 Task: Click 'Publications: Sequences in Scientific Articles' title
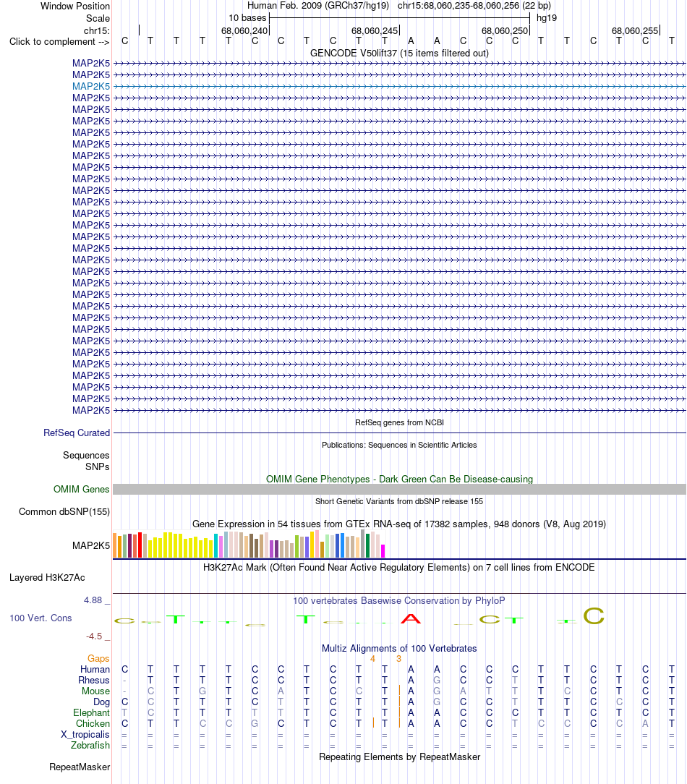pos(399,445)
